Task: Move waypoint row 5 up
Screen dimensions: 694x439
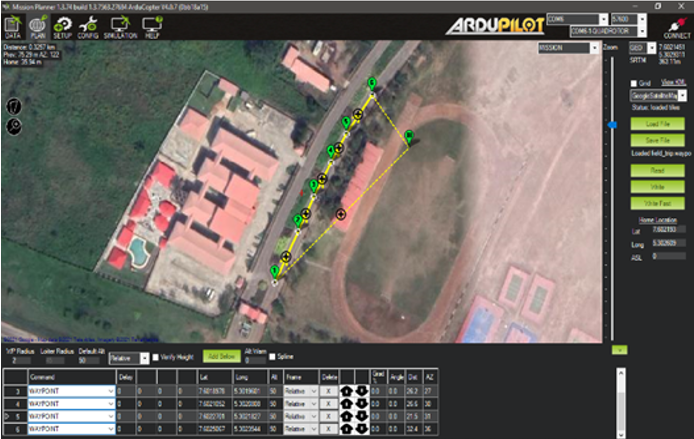Action: [x=347, y=416]
